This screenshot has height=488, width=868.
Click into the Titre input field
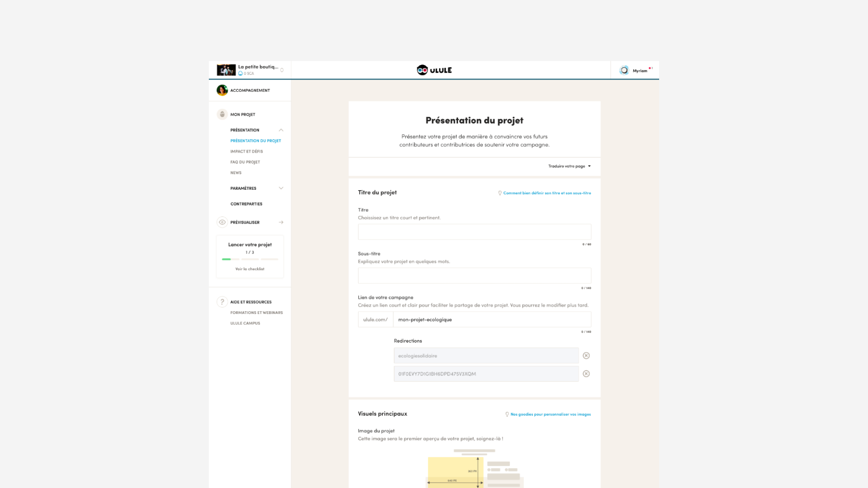(x=474, y=232)
